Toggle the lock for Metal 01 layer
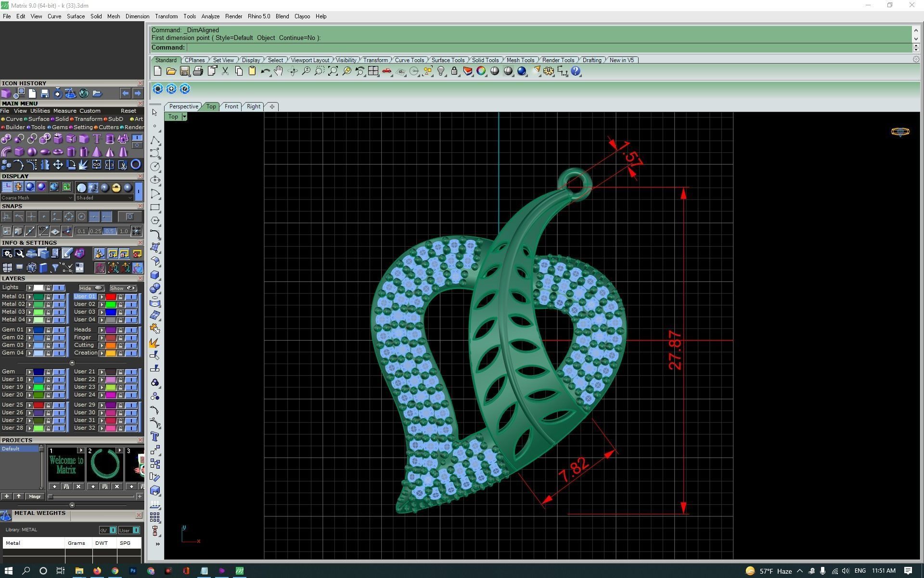This screenshot has width=924, height=578. [48, 297]
